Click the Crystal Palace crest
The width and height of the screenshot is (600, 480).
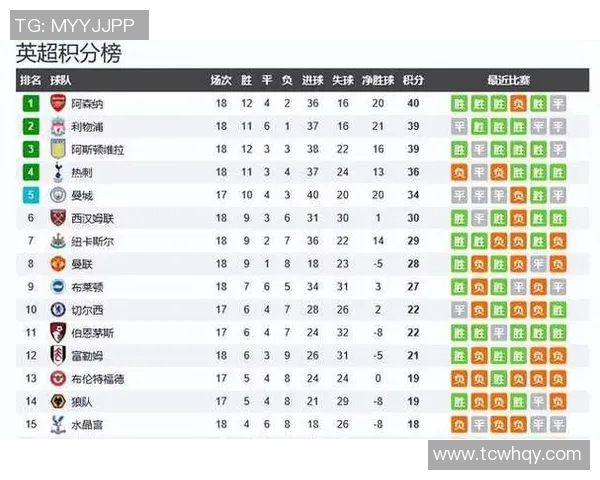[x=58, y=424]
